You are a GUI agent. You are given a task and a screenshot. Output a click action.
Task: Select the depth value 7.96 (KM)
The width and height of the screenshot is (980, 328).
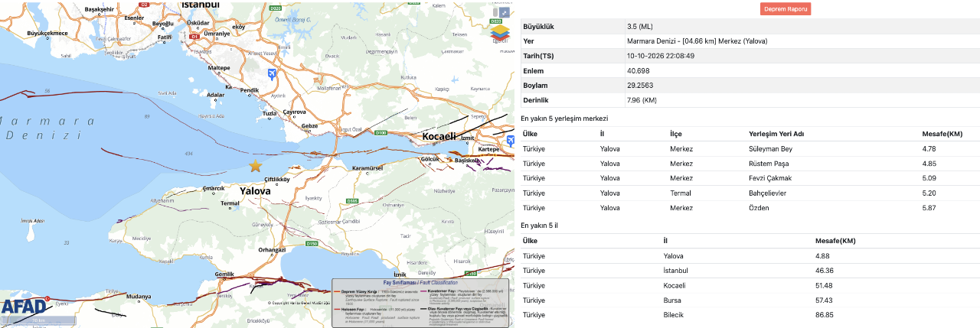642,100
